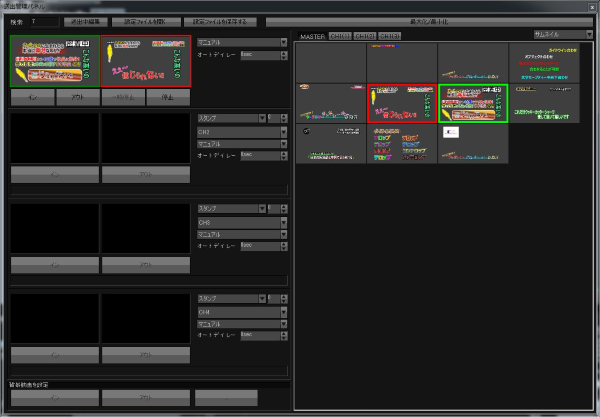The width and height of the screenshot is (600, 417).
Task: Click the アウト button in CH4 section
Action: [x=146, y=355]
